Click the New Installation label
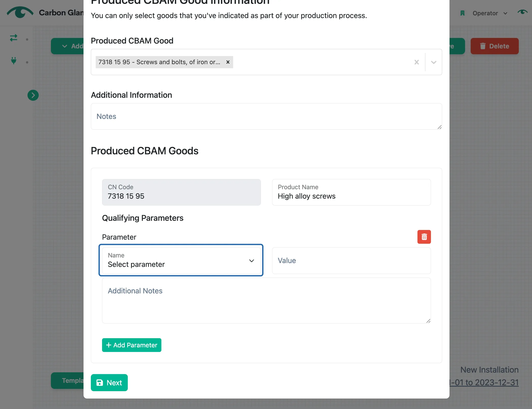 (489, 370)
